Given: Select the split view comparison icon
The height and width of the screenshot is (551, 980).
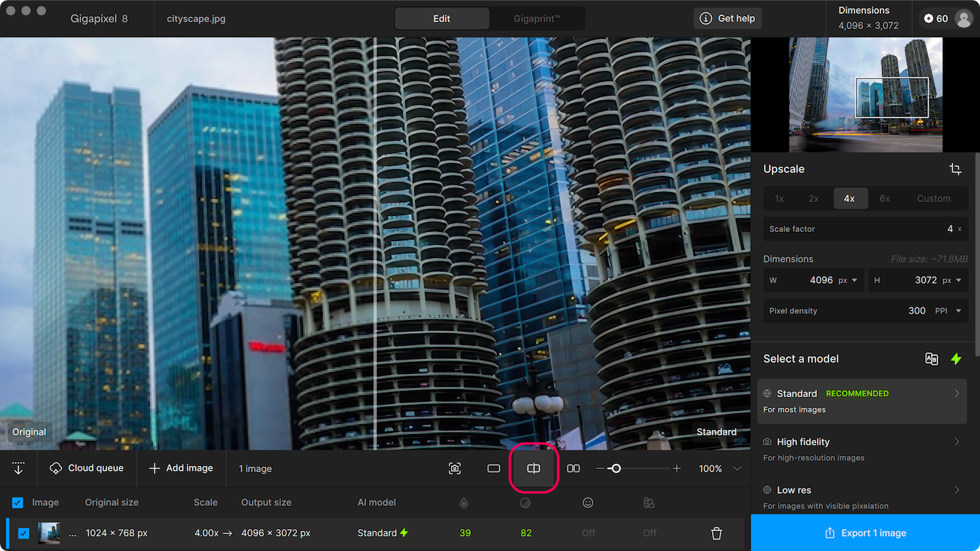Looking at the screenshot, I should [534, 468].
